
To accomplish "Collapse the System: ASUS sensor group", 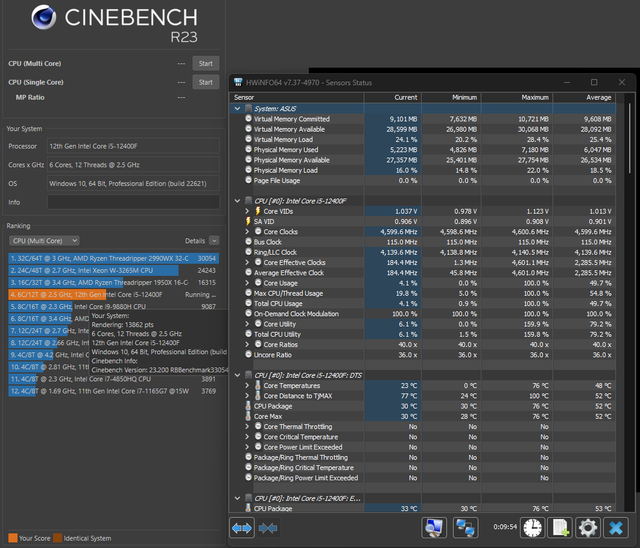I will pyautogui.click(x=238, y=109).
